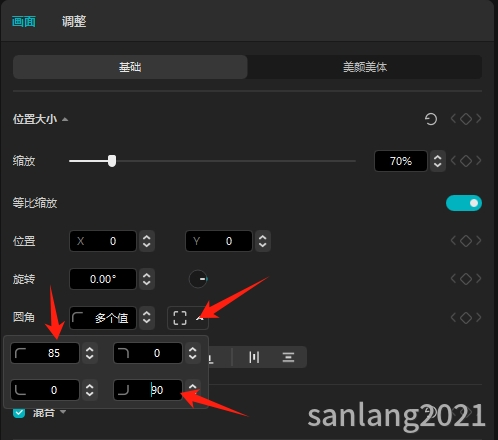Click the 位置 X input field
This screenshot has width=498, height=440.
[x=103, y=241]
